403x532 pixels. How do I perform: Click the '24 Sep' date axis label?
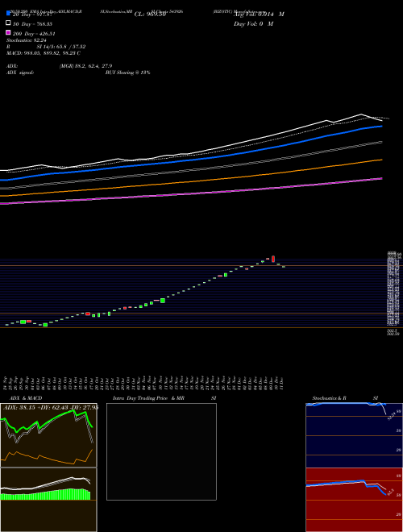click(6, 383)
